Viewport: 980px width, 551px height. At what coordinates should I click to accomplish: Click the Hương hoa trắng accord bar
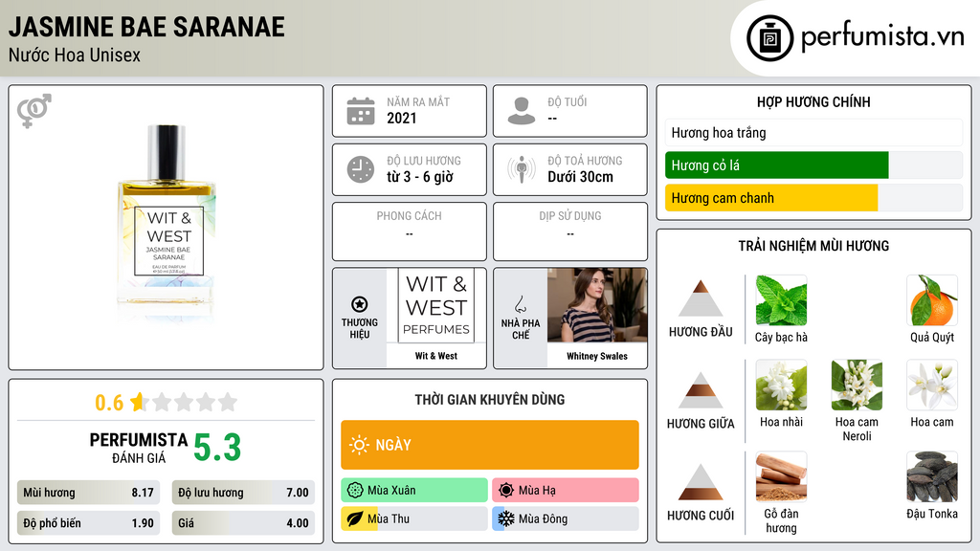[813, 132]
